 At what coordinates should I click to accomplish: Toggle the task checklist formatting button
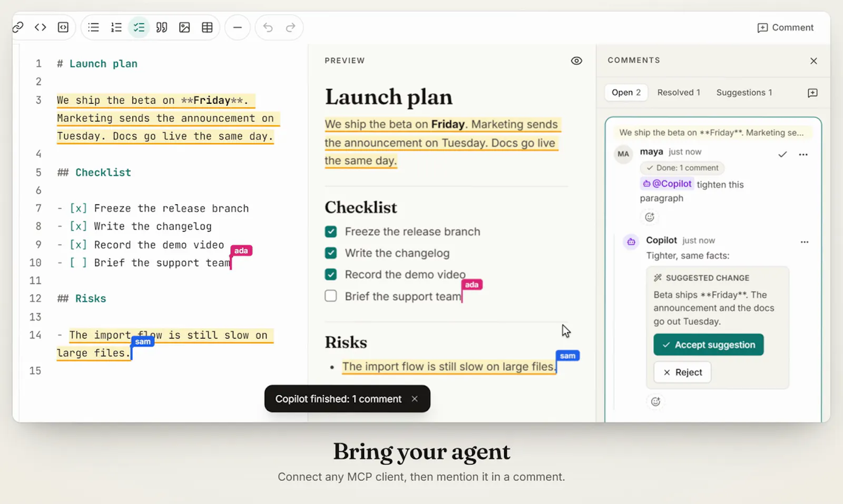(139, 27)
